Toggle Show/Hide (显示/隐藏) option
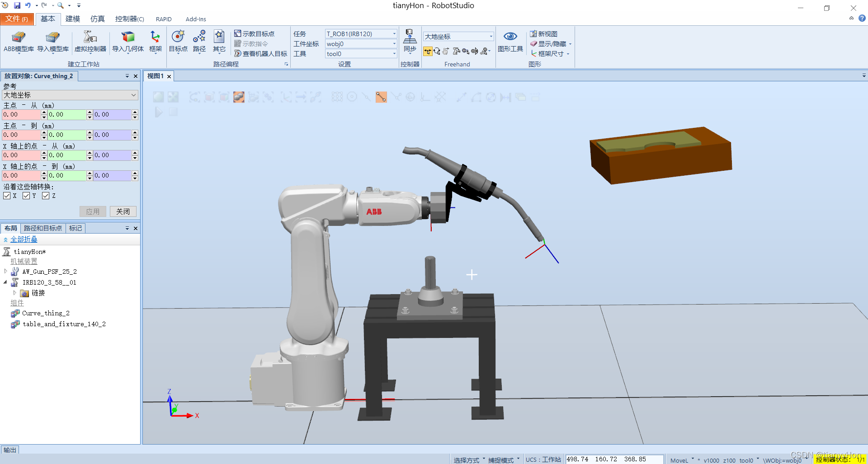 click(551, 44)
